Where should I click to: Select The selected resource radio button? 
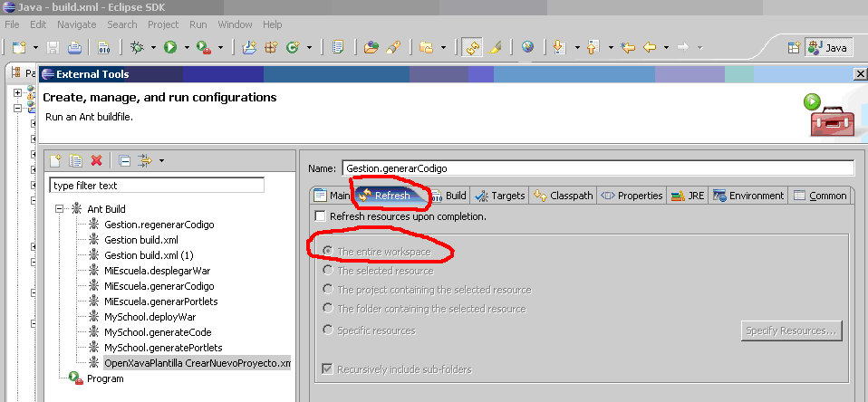(328, 271)
